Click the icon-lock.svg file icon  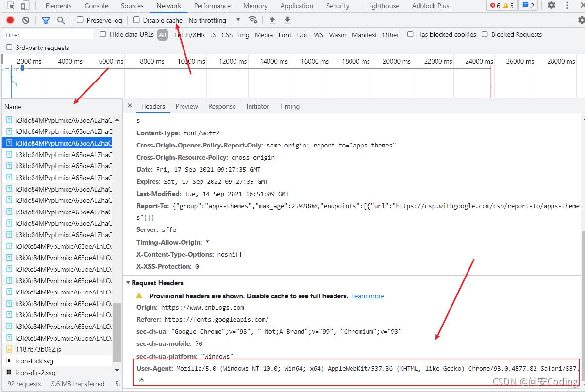tap(9, 361)
